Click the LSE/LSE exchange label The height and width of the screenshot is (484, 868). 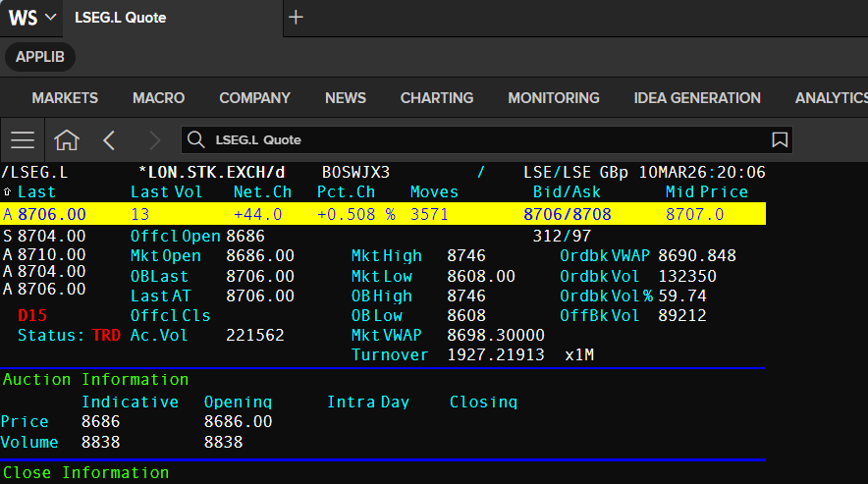[x=557, y=173]
